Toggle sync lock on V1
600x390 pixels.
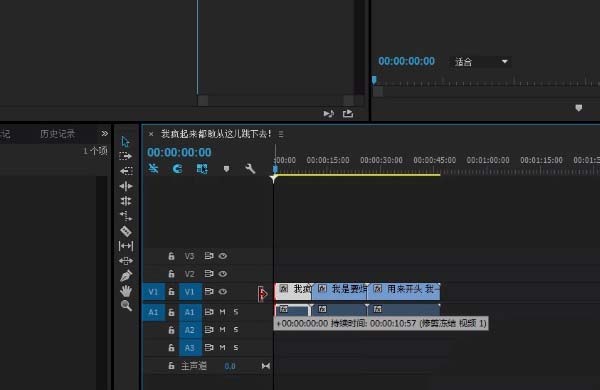pos(209,292)
